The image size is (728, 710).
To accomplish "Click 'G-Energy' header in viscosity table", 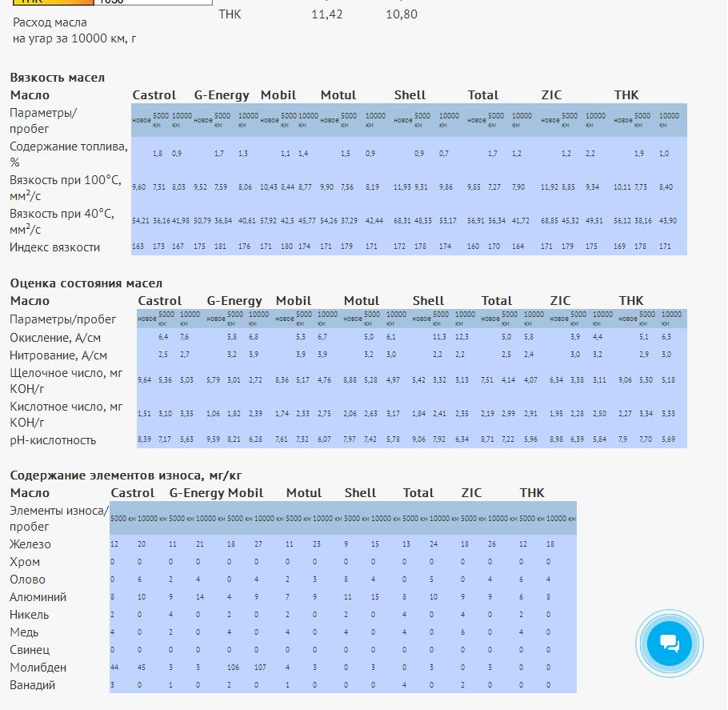I will point(222,95).
